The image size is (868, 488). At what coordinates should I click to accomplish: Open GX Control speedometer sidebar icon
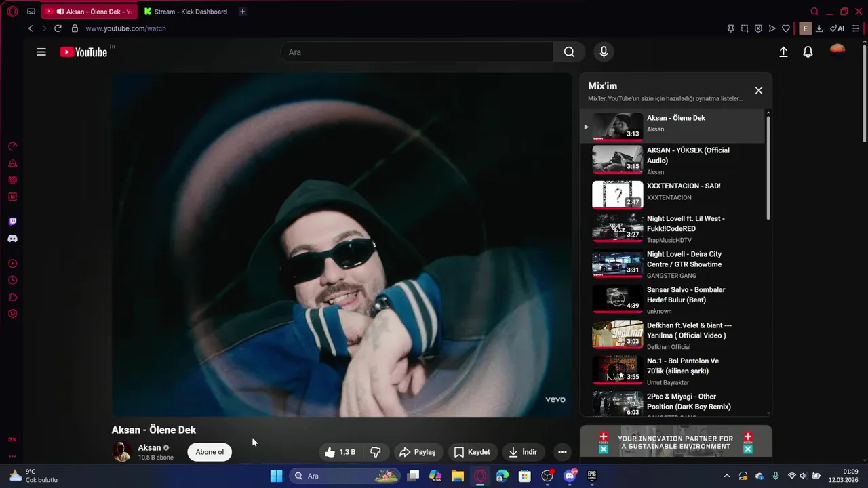12,146
